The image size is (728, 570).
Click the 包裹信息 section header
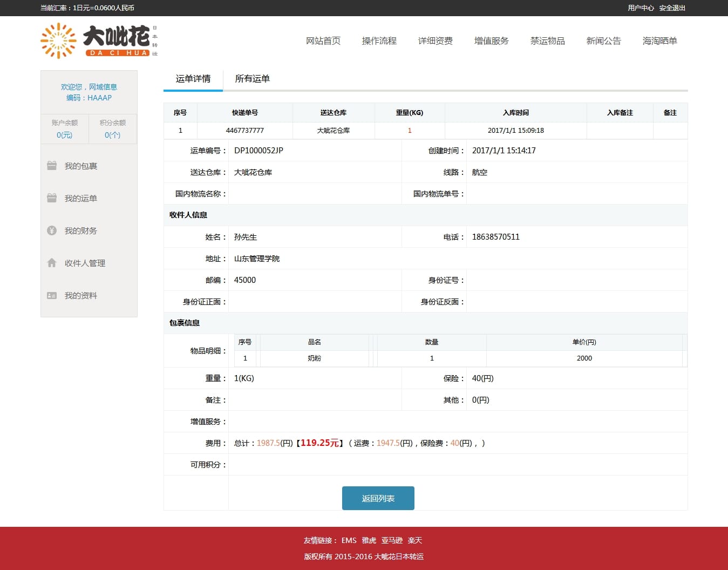(x=185, y=323)
